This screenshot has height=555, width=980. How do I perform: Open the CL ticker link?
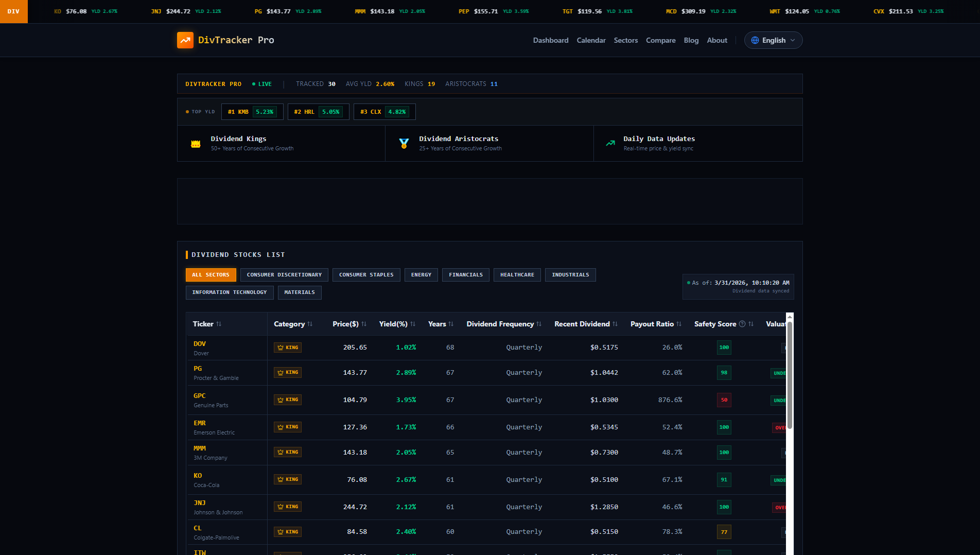coord(198,528)
